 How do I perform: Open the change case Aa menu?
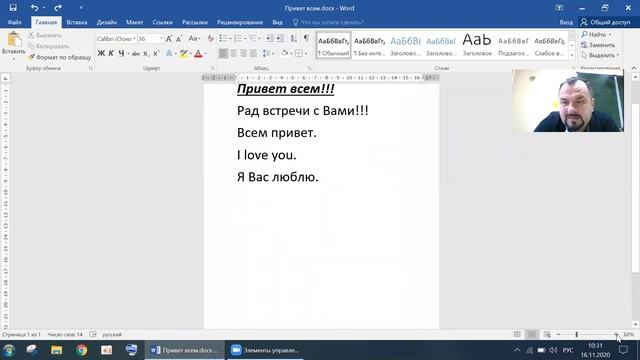tap(194, 39)
